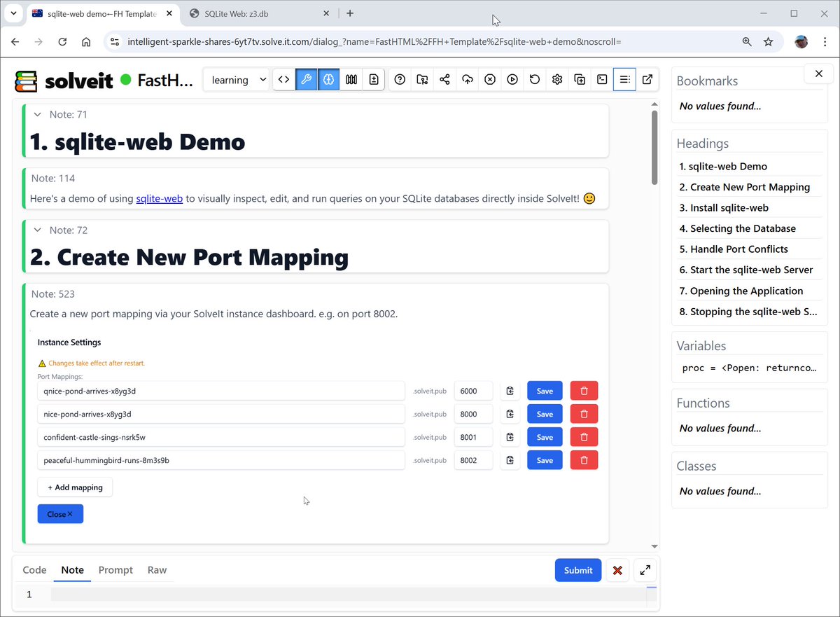This screenshot has width=840, height=617.
Task: Bookmark this page with the star
Action: (768, 42)
